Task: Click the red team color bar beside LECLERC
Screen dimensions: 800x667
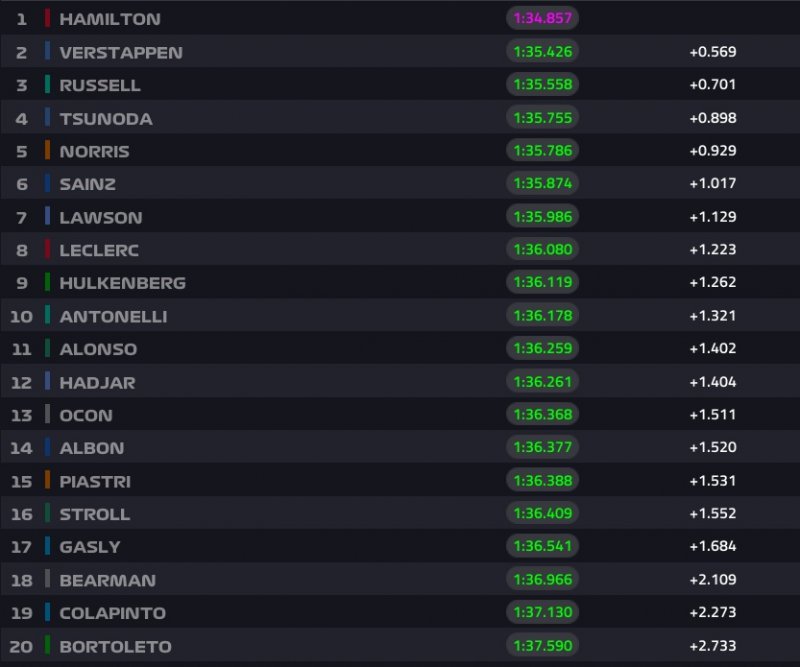Action: coord(47,250)
